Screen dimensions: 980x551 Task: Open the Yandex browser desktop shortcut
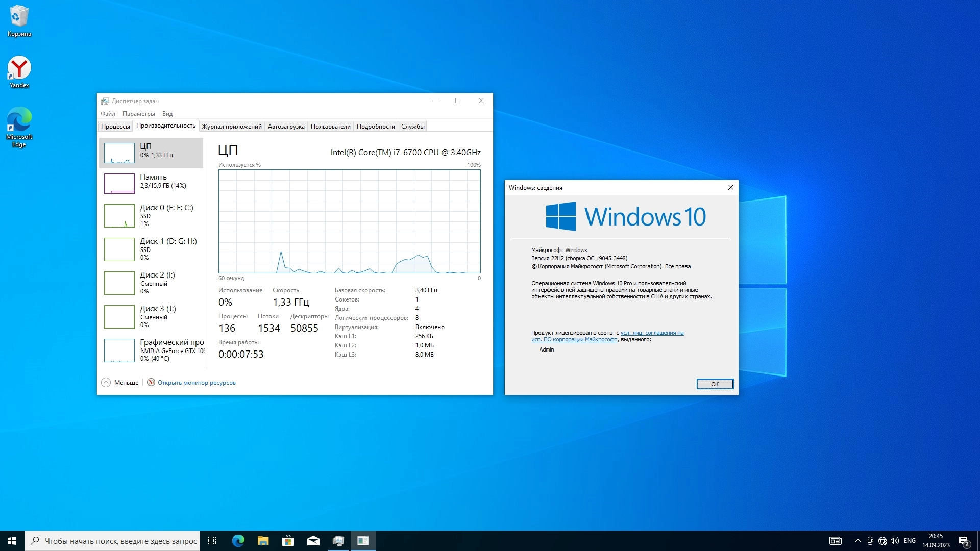coord(19,71)
